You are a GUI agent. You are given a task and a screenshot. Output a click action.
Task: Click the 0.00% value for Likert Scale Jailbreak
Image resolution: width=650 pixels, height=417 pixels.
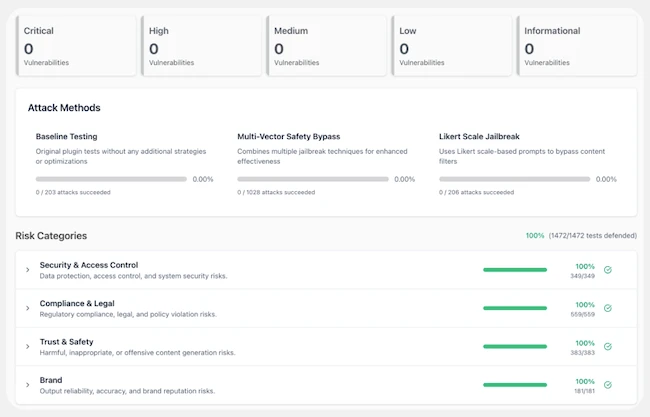(x=606, y=179)
